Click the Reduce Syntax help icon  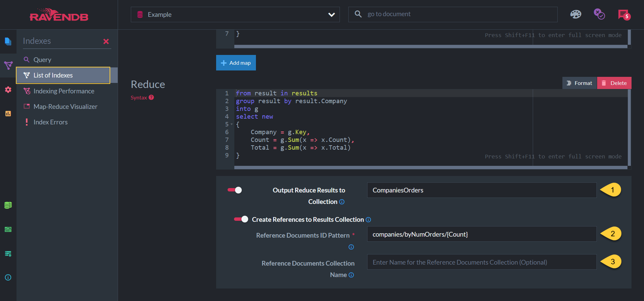pos(151,97)
